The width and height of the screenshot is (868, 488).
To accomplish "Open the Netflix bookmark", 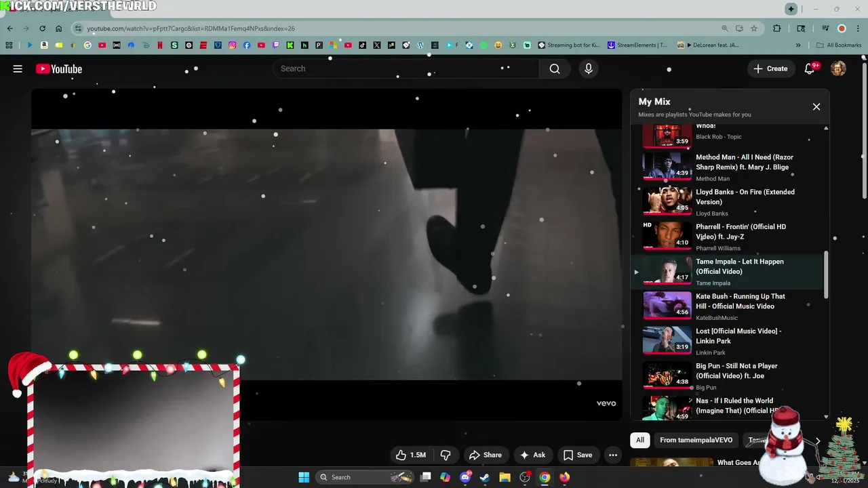I will click(160, 45).
